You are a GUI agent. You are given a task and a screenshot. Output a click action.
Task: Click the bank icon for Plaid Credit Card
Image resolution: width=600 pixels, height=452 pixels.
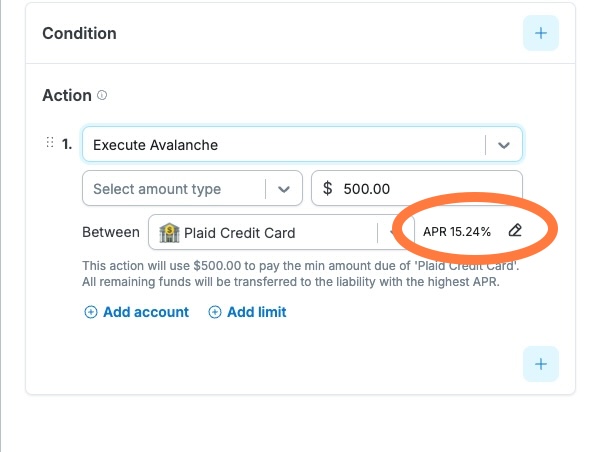pyautogui.click(x=169, y=232)
